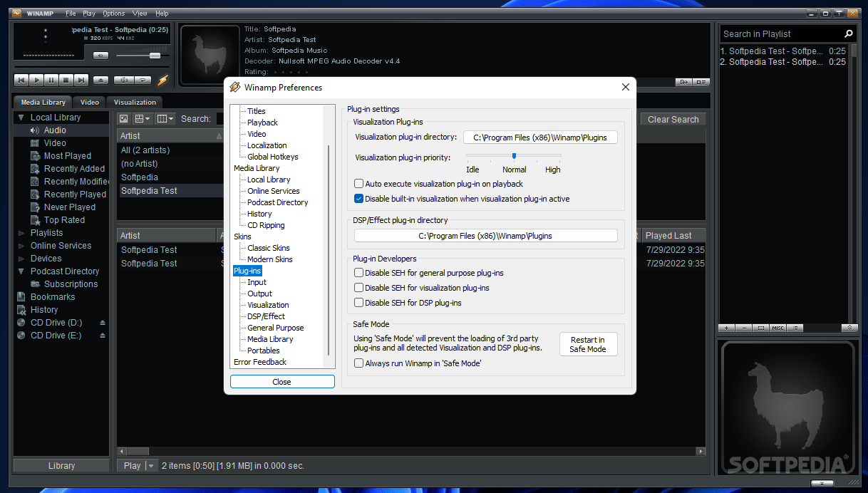
Task: Click the Eject/Open file button
Action: (101, 81)
